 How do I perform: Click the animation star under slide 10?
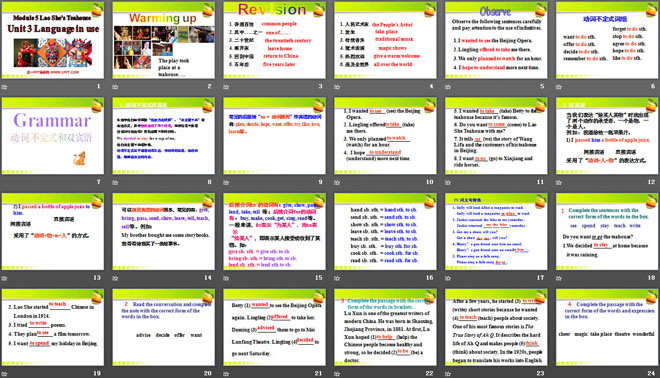pos(337,183)
